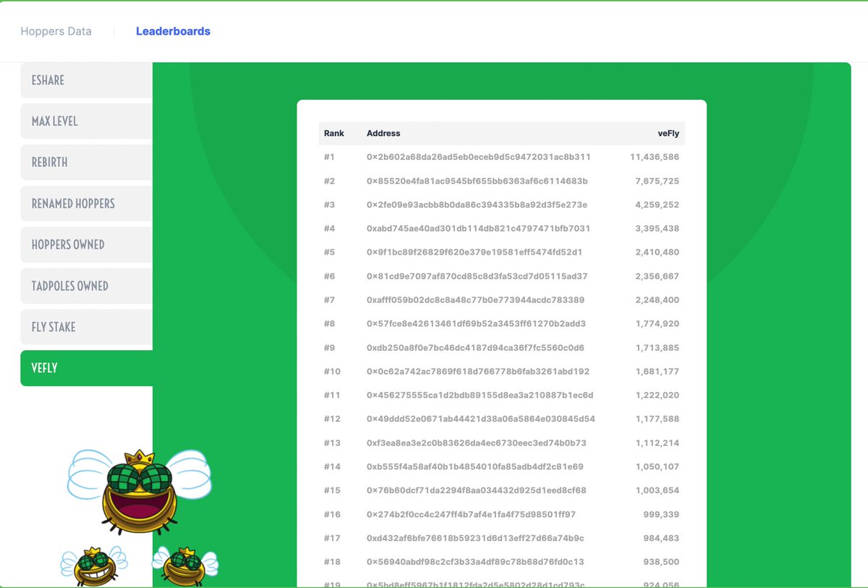
Task: Click the Address column header
Action: pos(383,133)
